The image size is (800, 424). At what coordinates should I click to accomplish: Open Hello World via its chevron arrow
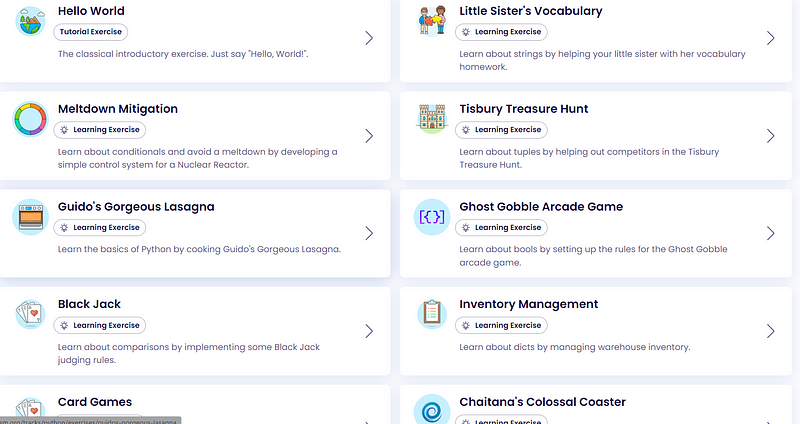tap(369, 38)
